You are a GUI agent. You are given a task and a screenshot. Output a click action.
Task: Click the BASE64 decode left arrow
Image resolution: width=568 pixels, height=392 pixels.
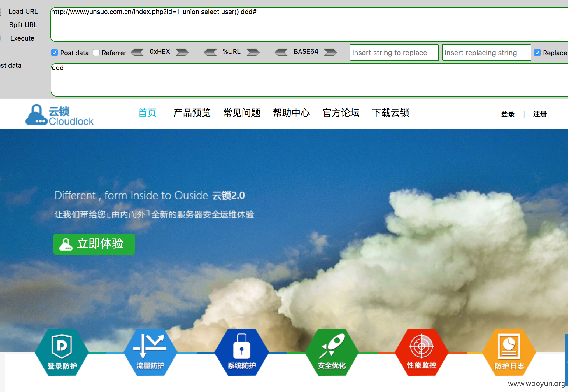[x=281, y=52]
